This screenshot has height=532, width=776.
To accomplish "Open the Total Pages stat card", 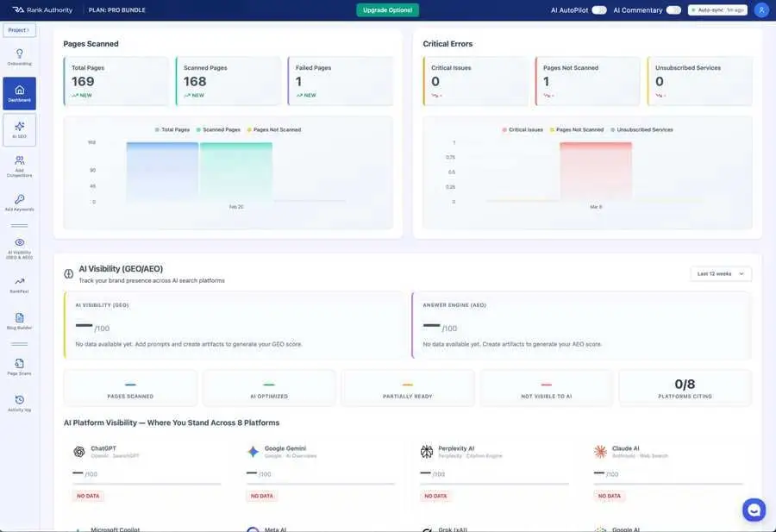I will (x=116, y=81).
